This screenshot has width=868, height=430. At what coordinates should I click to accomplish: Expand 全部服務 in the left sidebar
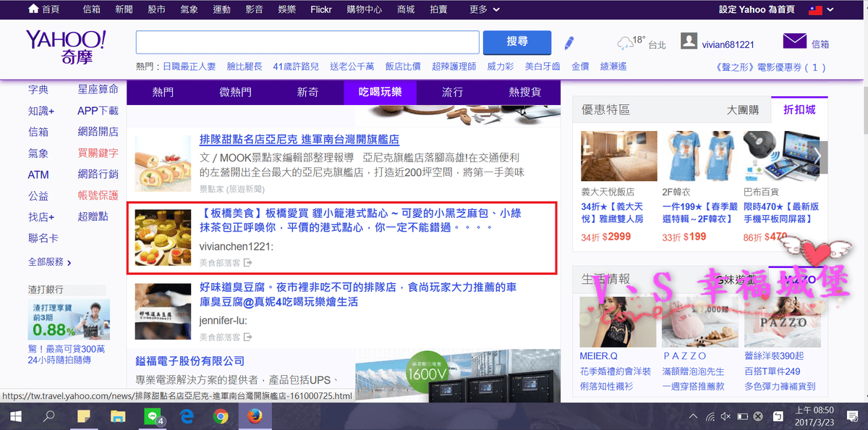(49, 262)
